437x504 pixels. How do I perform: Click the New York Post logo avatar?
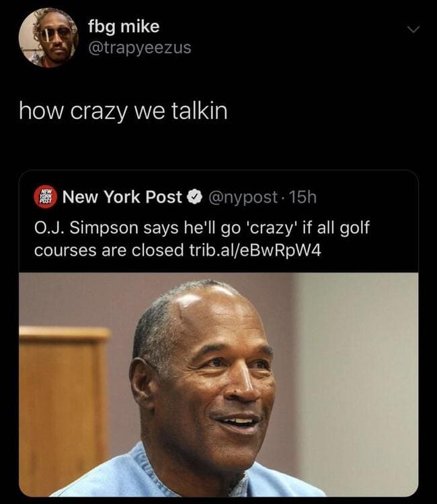(46, 197)
